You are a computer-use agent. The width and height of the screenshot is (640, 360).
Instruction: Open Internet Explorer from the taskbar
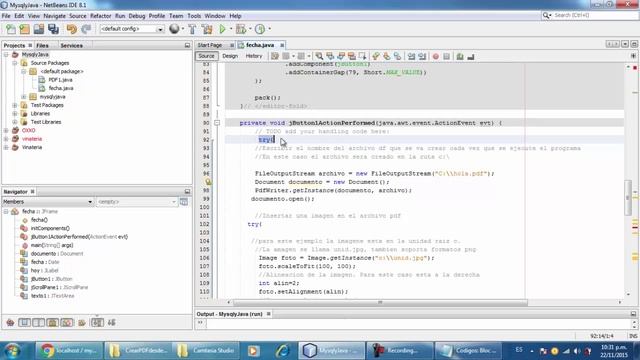(x=282, y=351)
